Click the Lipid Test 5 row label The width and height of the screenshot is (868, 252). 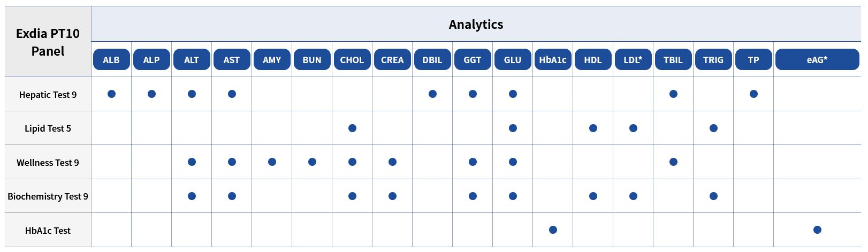pos(48,128)
